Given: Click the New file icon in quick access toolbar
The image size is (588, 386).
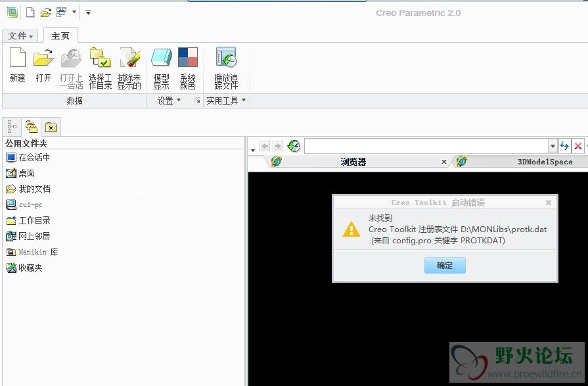Looking at the screenshot, I should [30, 12].
